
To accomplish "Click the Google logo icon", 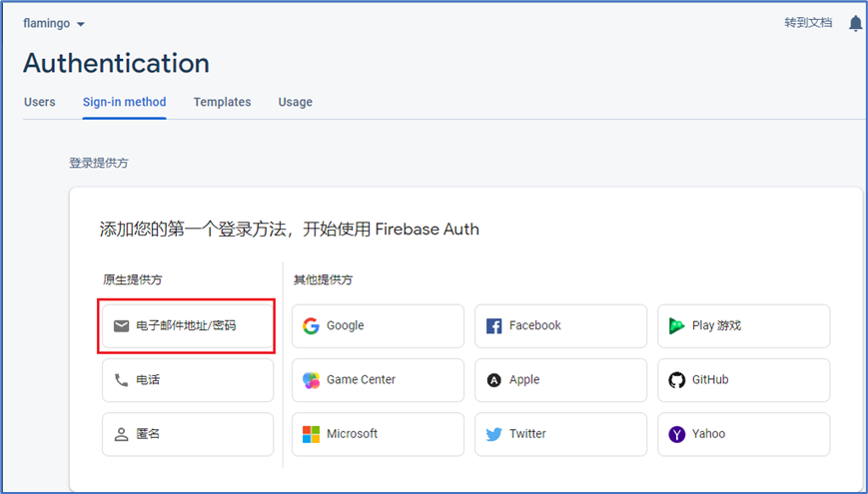I will click(x=311, y=325).
